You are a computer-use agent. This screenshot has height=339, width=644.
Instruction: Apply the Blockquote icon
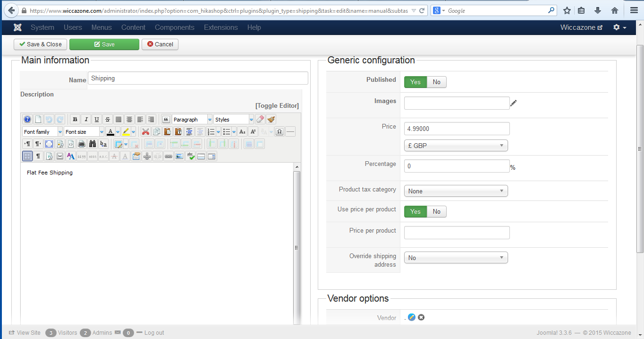click(166, 120)
